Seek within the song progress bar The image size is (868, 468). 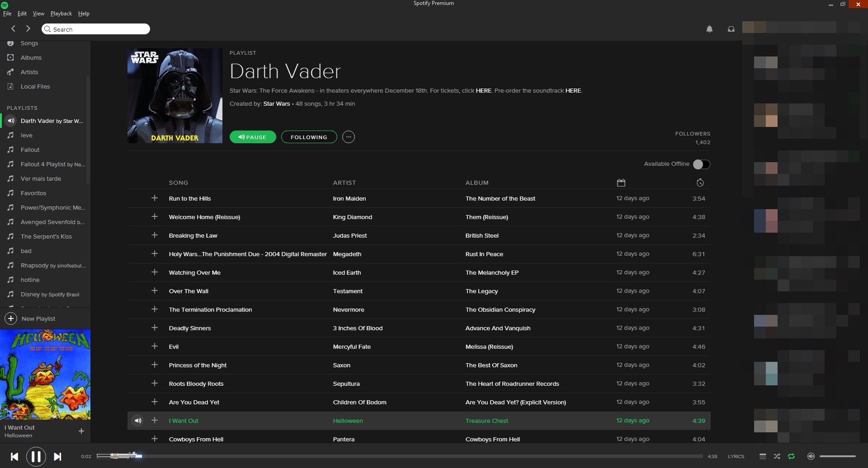tap(400, 456)
